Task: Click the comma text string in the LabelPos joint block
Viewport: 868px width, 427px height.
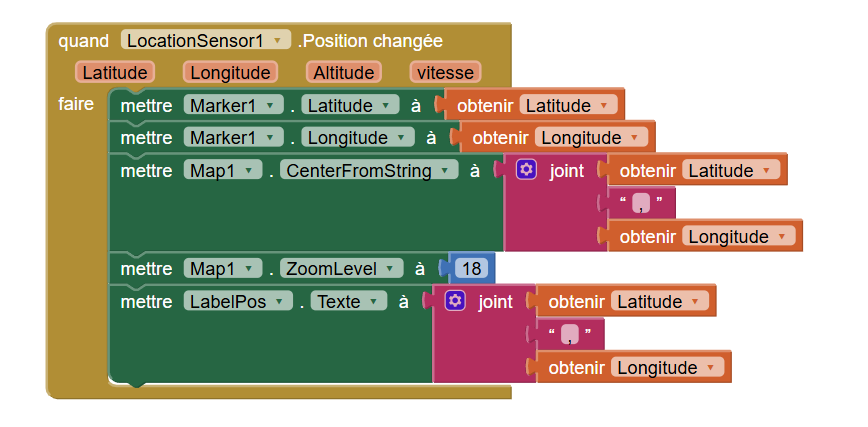Action: click(x=570, y=334)
